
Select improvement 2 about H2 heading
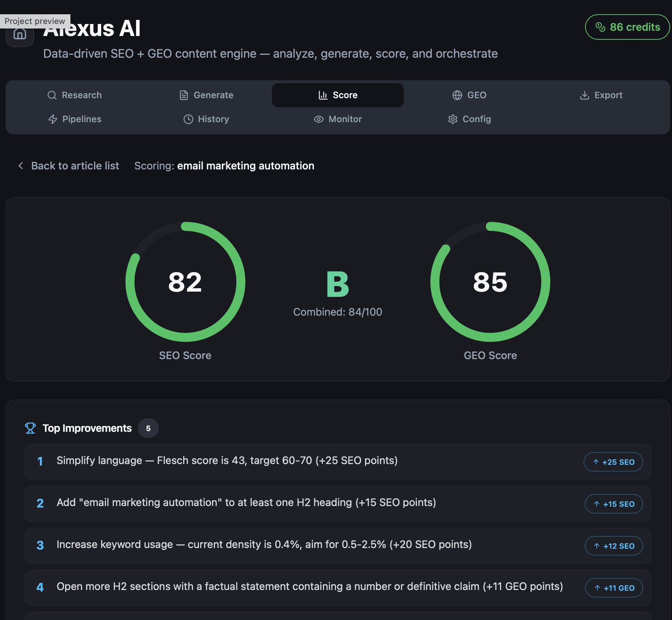[338, 504]
